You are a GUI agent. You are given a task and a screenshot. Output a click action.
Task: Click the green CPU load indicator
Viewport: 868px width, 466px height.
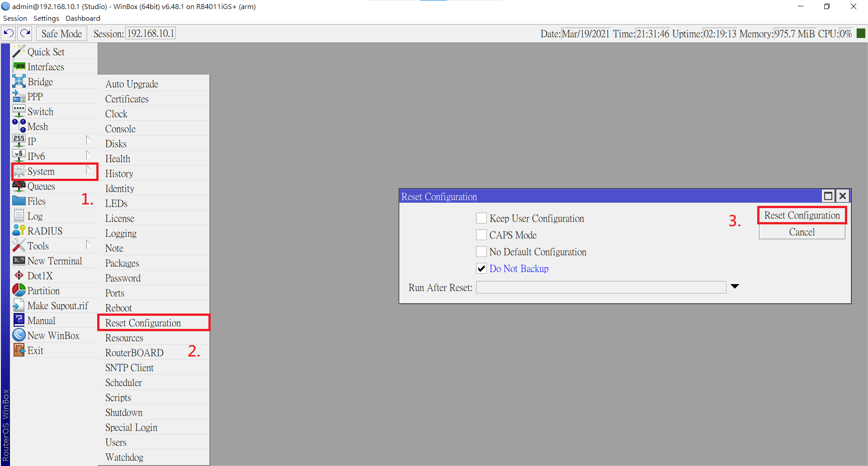pyautogui.click(x=861, y=33)
